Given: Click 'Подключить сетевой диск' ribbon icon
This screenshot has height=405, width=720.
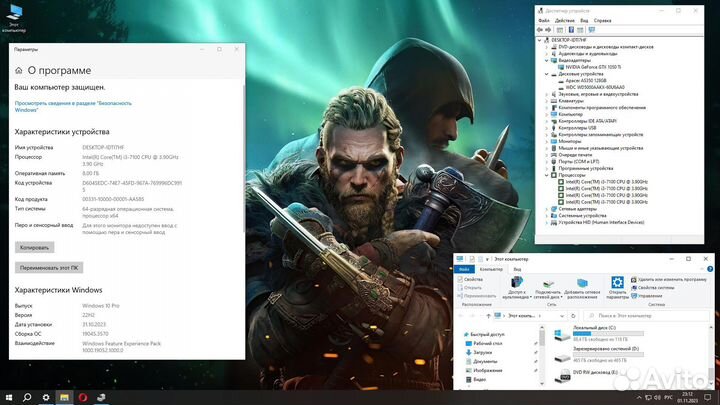Looking at the screenshot, I should 548,287.
